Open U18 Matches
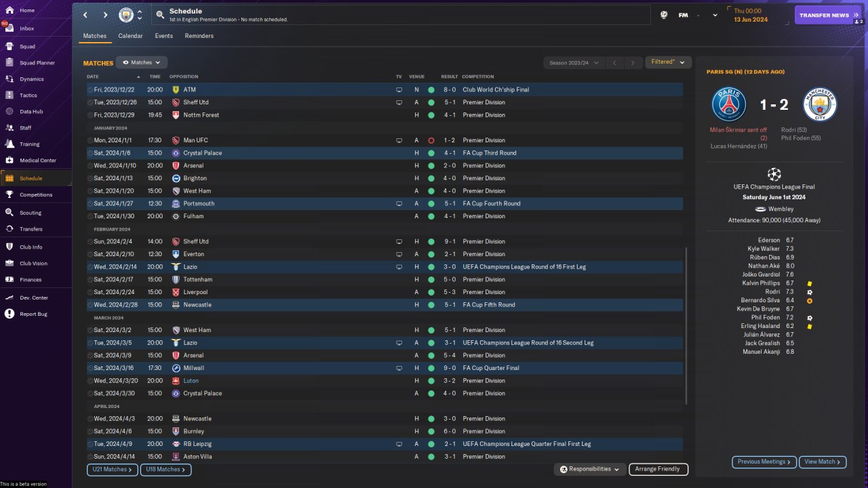This screenshot has width=868, height=488. tap(165, 469)
